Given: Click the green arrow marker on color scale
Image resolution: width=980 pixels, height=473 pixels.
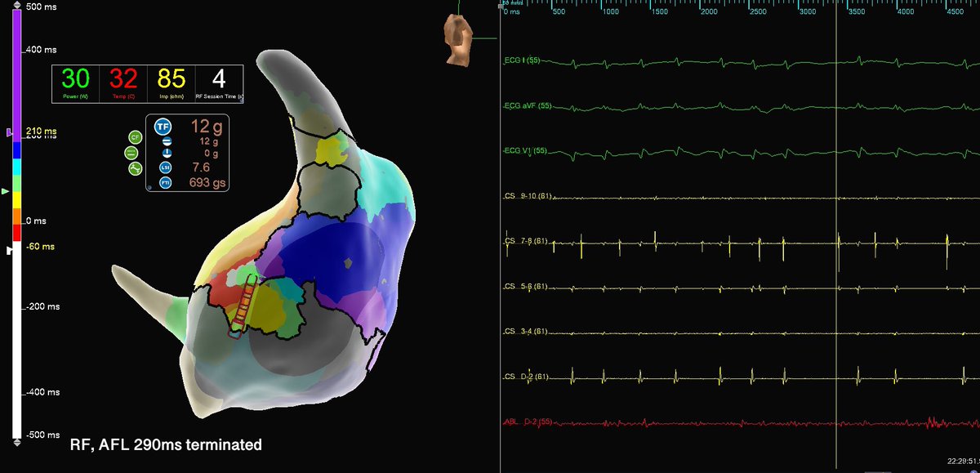Looking at the screenshot, I should 7,191.
